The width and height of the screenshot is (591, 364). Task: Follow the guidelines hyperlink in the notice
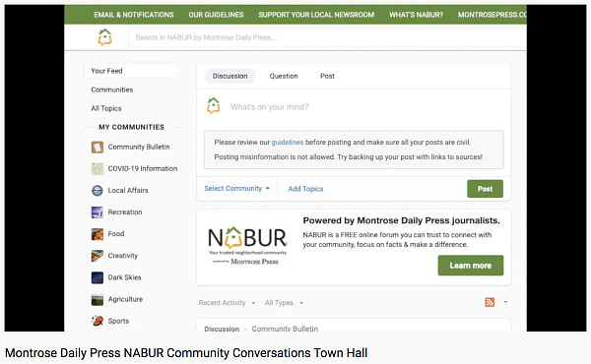pos(288,143)
